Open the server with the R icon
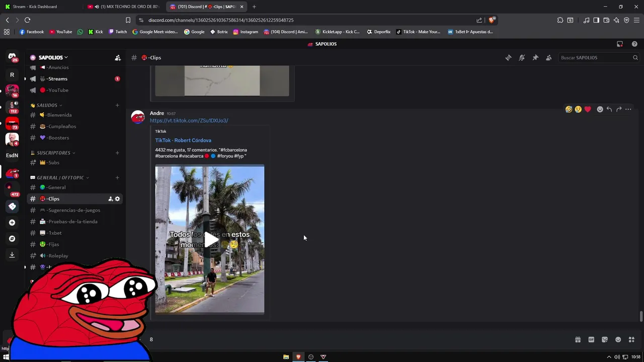Viewport: 644px width, 362px height. tap(12, 74)
